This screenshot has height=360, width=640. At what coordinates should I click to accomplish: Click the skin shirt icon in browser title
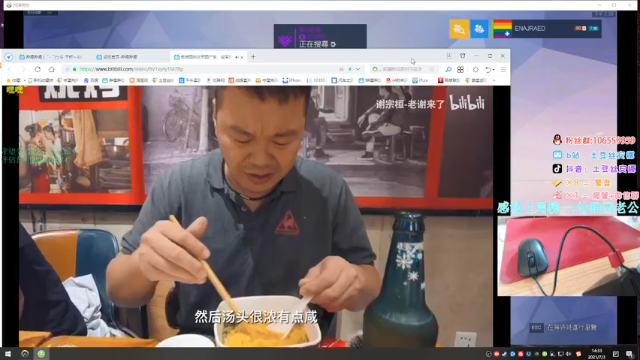[462, 56]
